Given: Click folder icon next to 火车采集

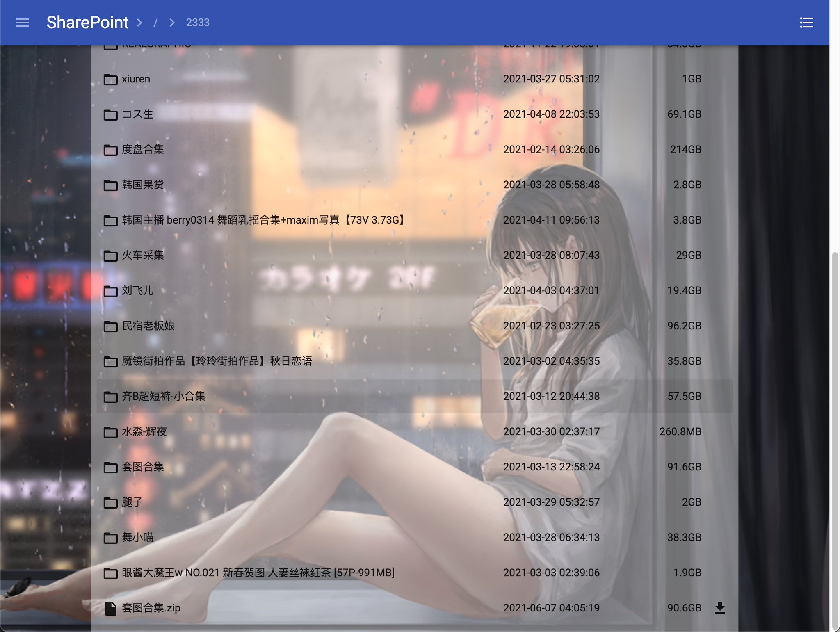Looking at the screenshot, I should click(110, 256).
